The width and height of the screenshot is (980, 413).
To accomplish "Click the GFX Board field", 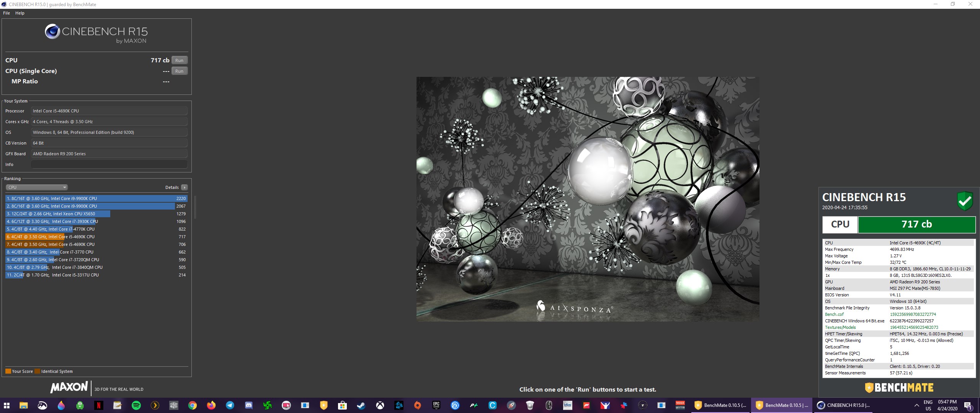I will coord(109,154).
